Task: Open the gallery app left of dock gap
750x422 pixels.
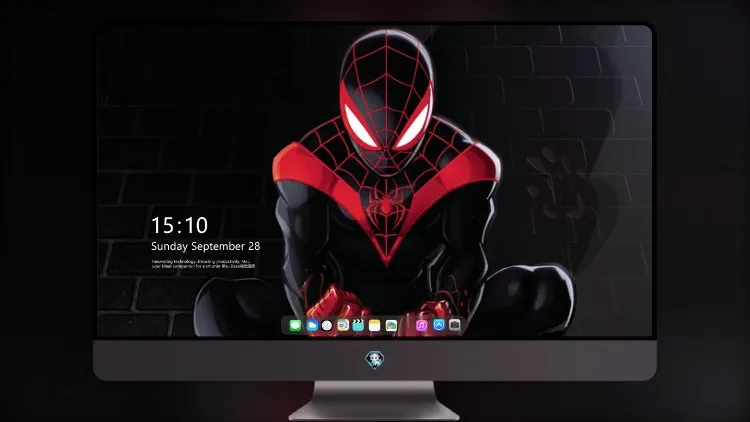Action: pyautogui.click(x=391, y=325)
